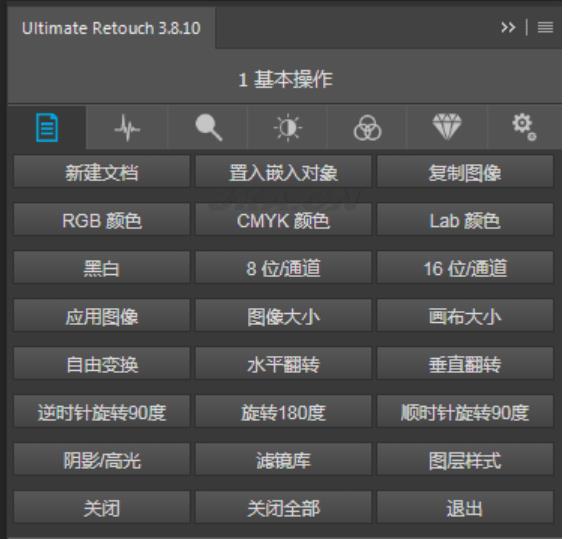
Task: Apply 水平翻转 flip
Action: pos(283,364)
